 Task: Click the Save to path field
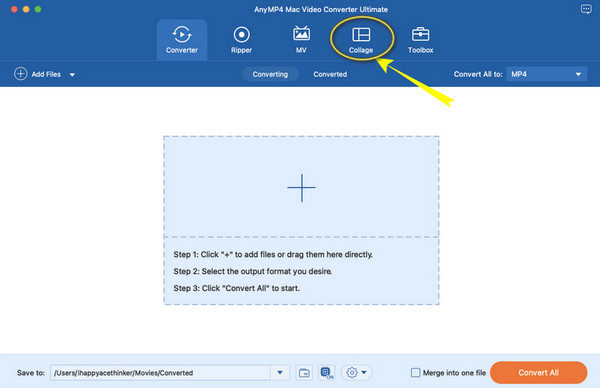tap(160, 373)
